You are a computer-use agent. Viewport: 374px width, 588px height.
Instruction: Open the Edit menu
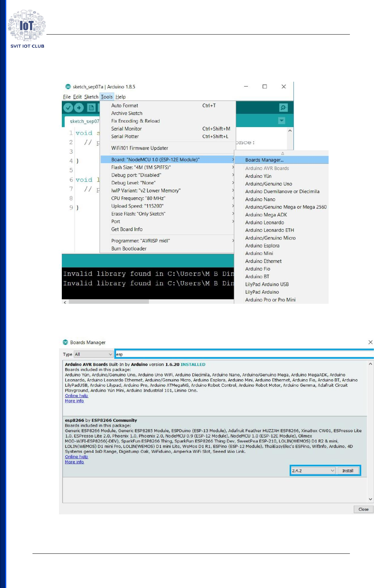tap(77, 97)
